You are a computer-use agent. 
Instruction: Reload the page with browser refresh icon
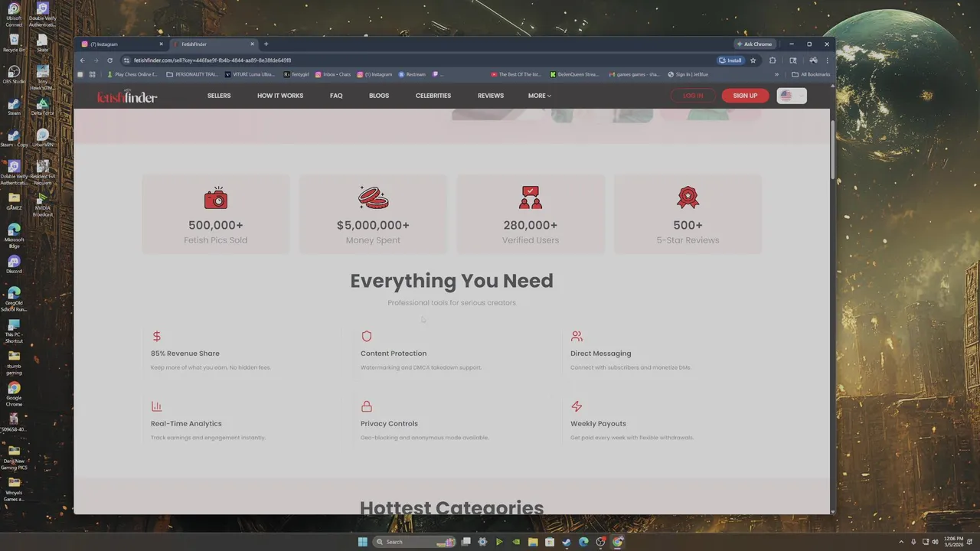[x=109, y=60]
